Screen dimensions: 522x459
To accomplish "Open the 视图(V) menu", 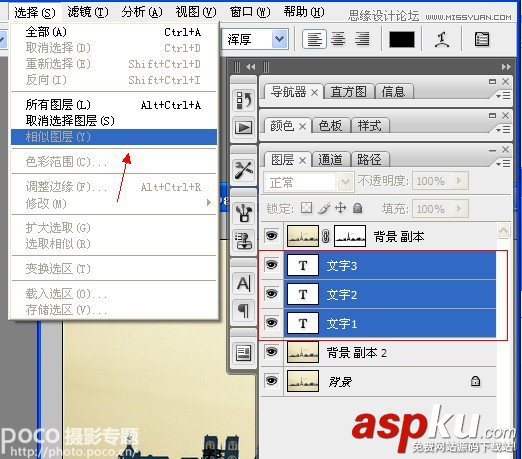I will pos(196,12).
